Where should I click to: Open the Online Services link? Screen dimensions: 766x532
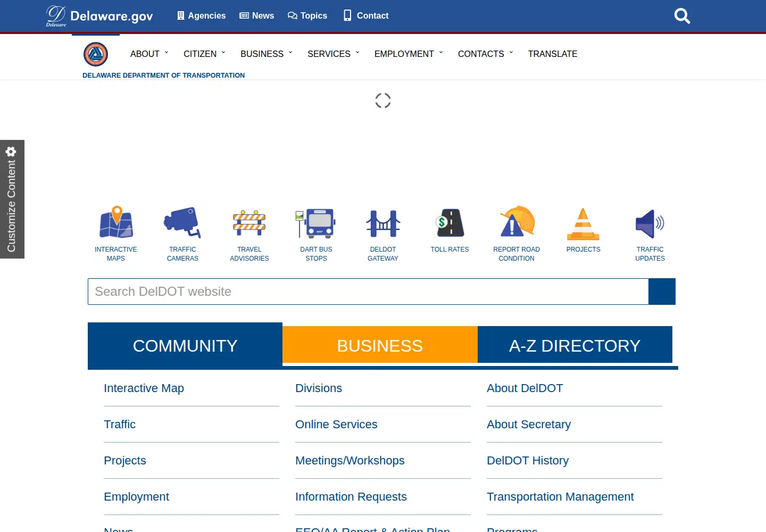coord(336,425)
